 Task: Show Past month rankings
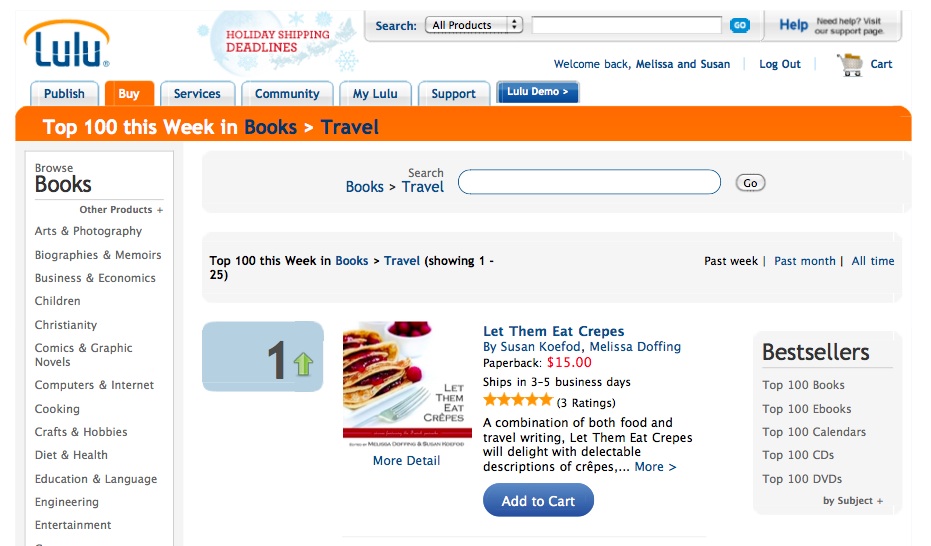coord(804,261)
